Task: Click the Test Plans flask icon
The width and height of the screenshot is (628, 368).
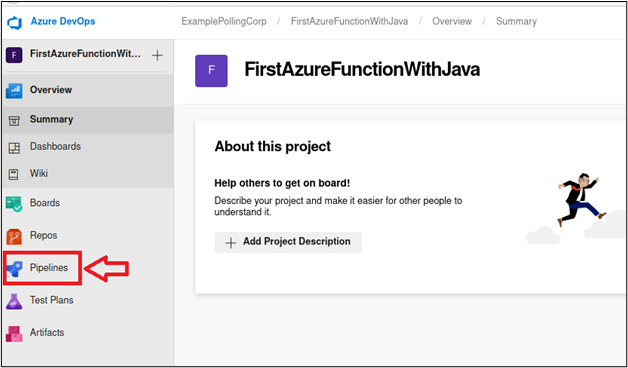Action: (14, 301)
